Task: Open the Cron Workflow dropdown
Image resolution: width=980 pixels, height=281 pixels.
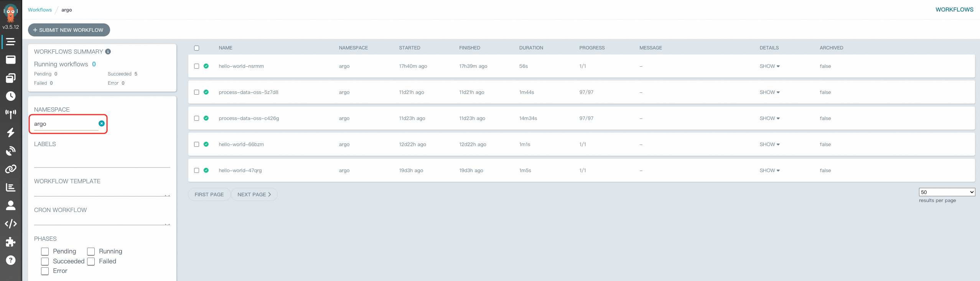Action: point(102,221)
